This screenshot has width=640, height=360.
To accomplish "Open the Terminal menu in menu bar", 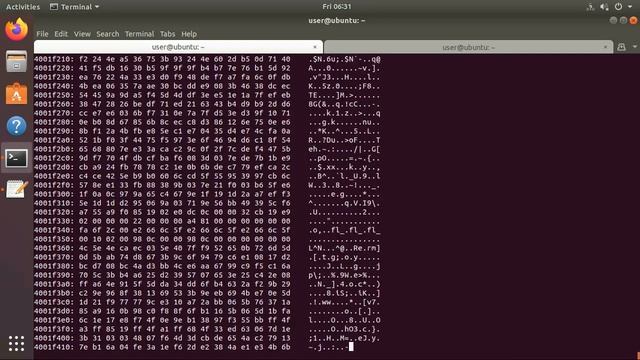I will (139, 34).
